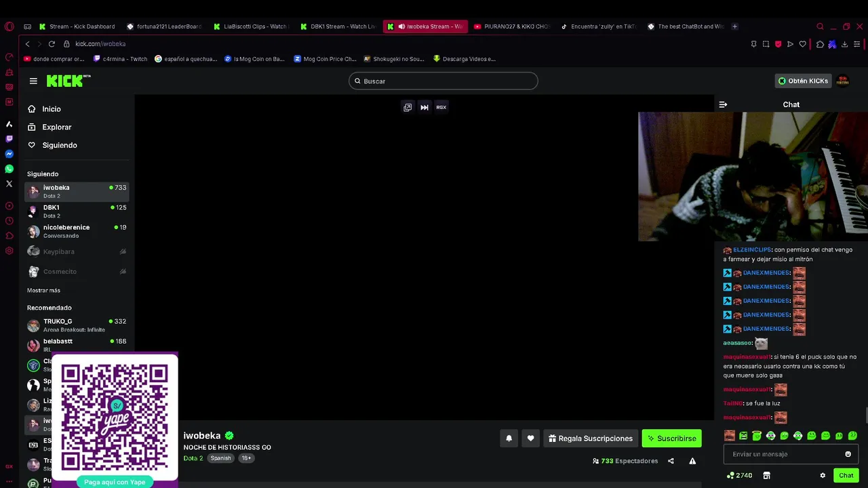The height and width of the screenshot is (488, 868).
Task: Go to Inicio in sidebar
Action: coord(45,109)
